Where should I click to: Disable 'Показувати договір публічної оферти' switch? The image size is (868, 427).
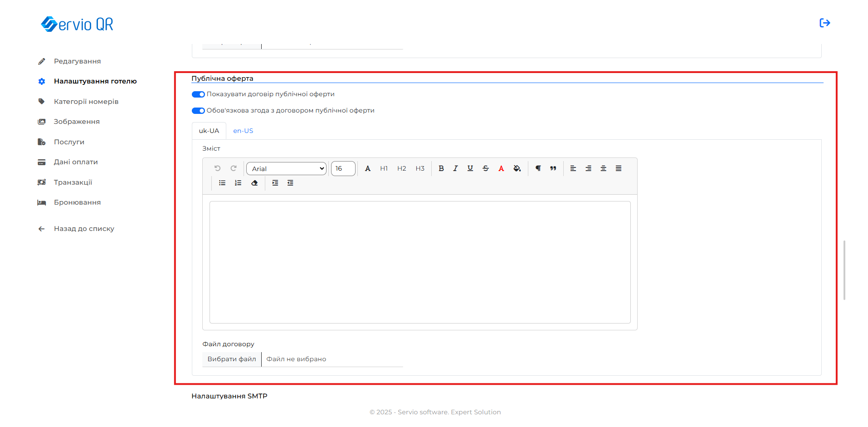click(198, 94)
